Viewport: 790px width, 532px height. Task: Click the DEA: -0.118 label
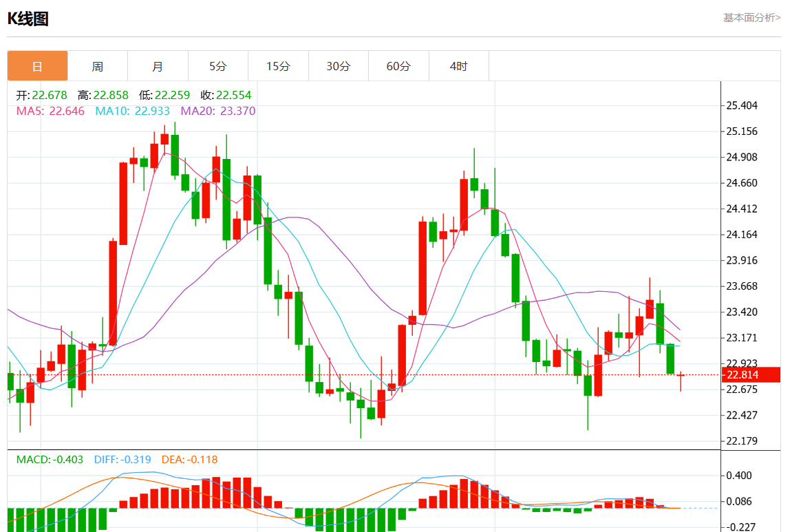tap(189, 460)
